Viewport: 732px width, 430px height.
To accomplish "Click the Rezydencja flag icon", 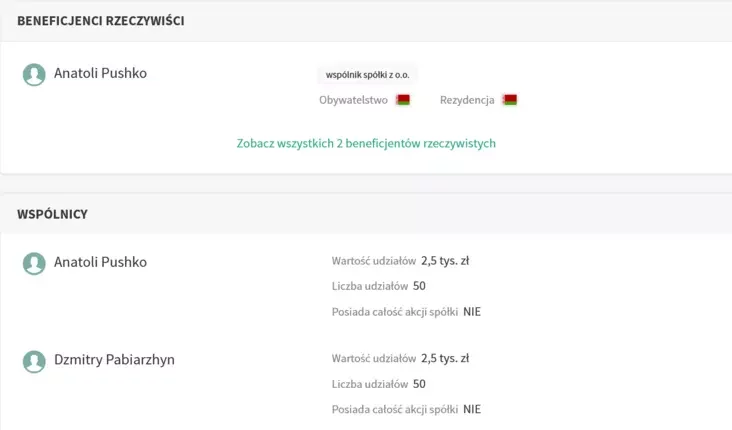I will pyautogui.click(x=510, y=100).
